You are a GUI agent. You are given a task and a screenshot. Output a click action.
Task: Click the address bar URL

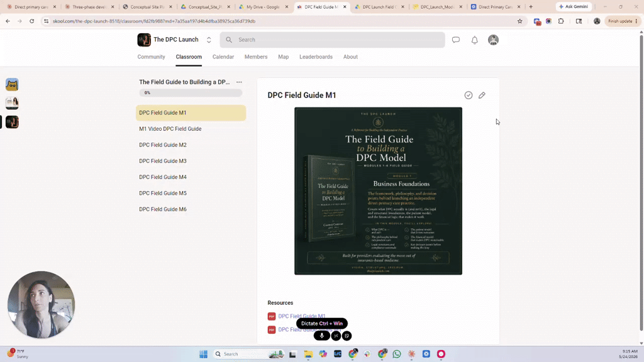pyautogui.click(x=154, y=21)
